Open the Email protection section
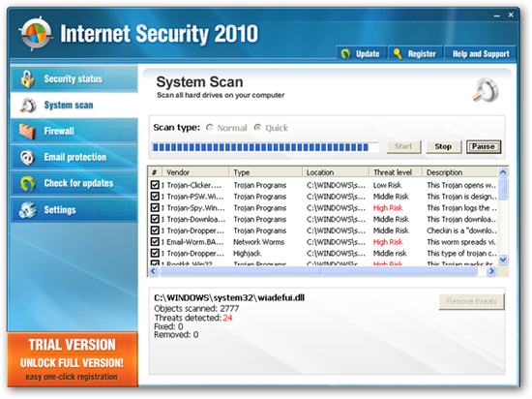The image size is (532, 399). pyautogui.click(x=74, y=157)
